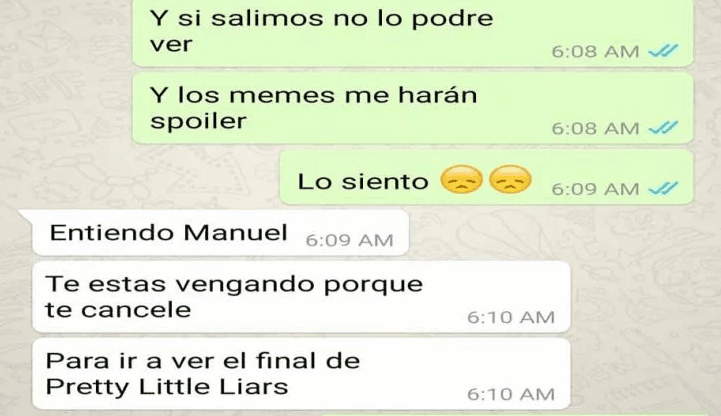Tap the first sad face emoji
This screenshot has height=416, width=721.
click(x=462, y=180)
